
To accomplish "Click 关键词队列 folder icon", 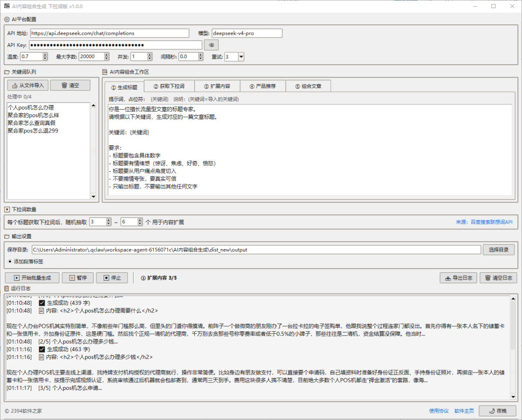I will [x=7, y=72].
